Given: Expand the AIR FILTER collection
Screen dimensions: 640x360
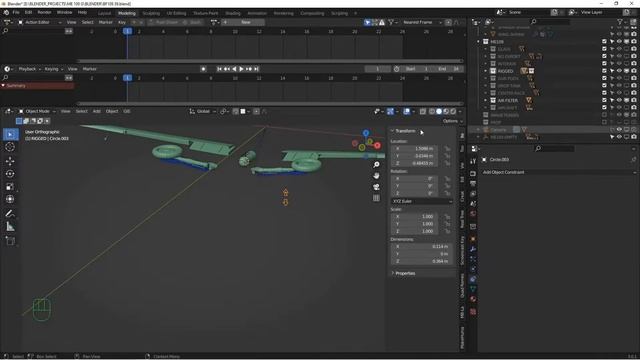Looking at the screenshot, I should [x=486, y=100].
